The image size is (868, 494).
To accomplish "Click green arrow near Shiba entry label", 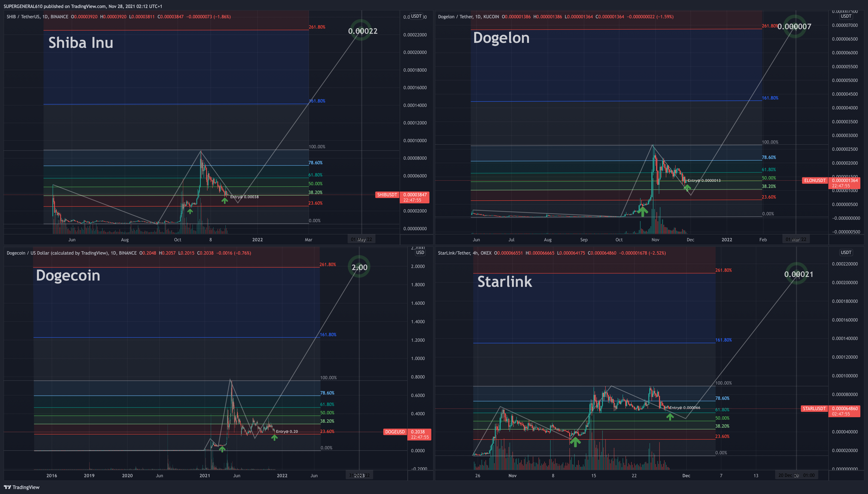I will [x=224, y=201].
